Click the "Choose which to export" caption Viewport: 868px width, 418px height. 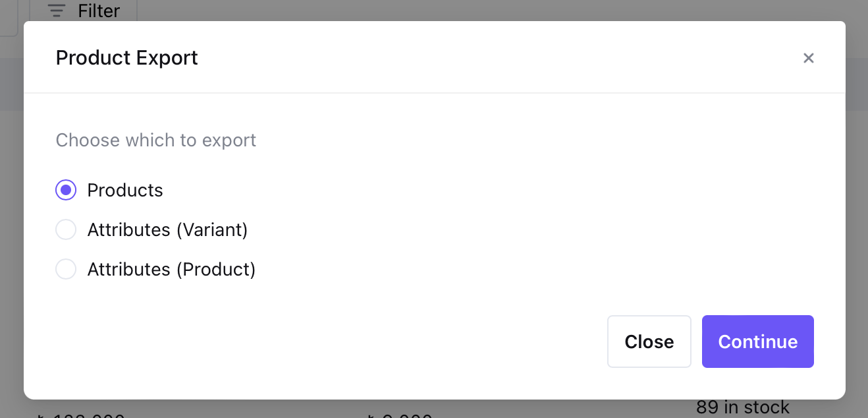(156, 140)
